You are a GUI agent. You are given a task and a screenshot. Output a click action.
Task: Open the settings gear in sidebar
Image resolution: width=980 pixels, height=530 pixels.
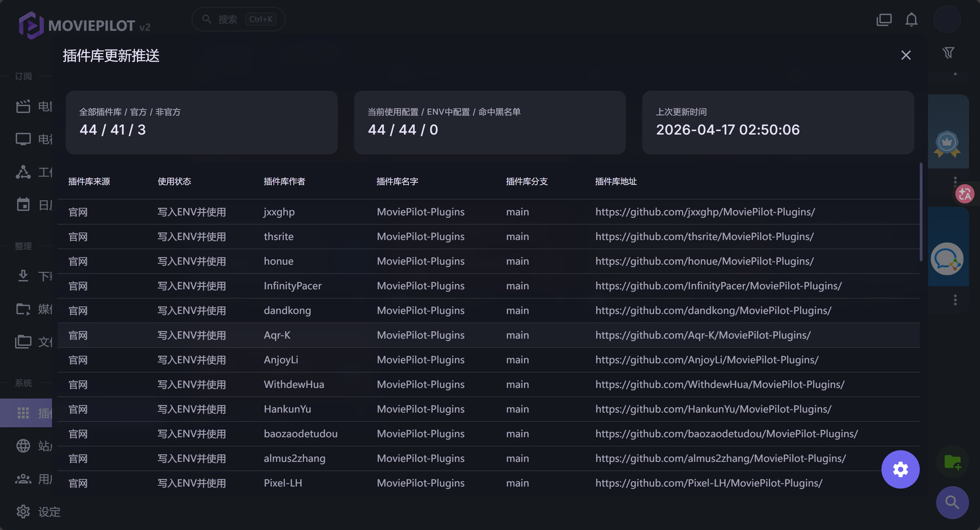click(x=23, y=512)
